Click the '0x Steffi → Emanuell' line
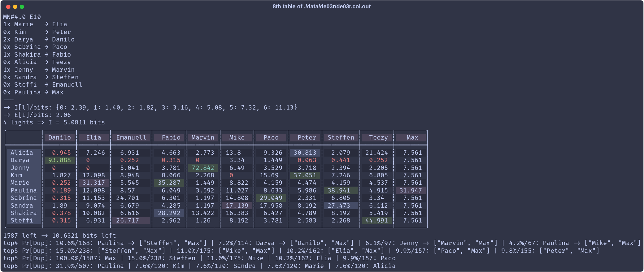 (42, 84)
